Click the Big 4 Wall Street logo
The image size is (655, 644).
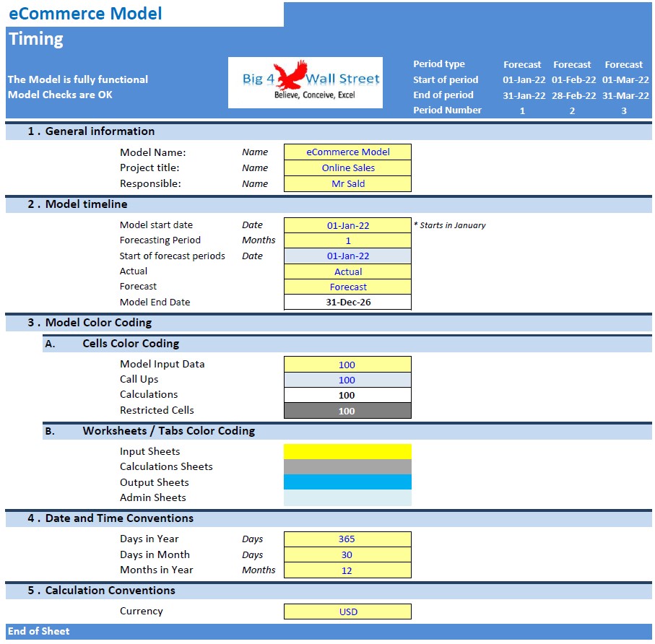tap(305, 83)
